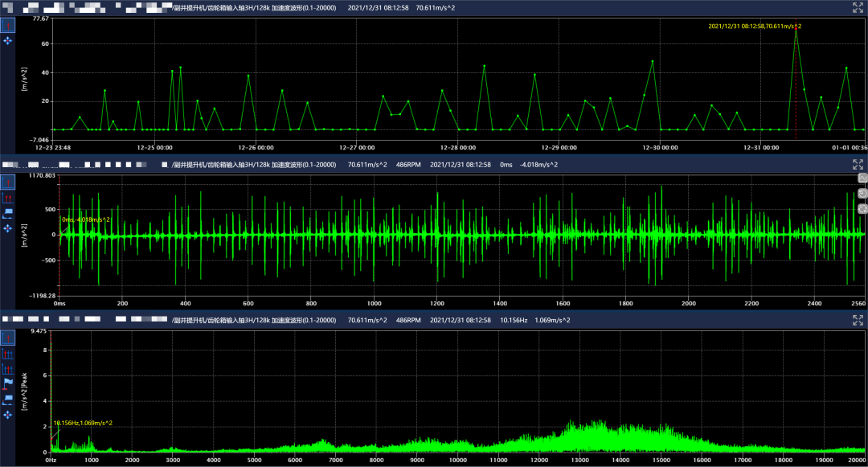The height and width of the screenshot is (467, 868).
Task: Select single cursor tool in waveform panel
Action: 8,182
